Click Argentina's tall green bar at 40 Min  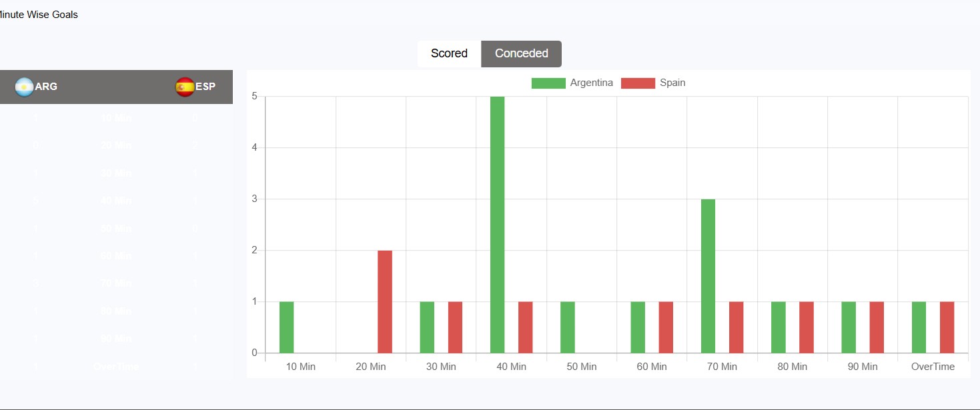[497, 224]
